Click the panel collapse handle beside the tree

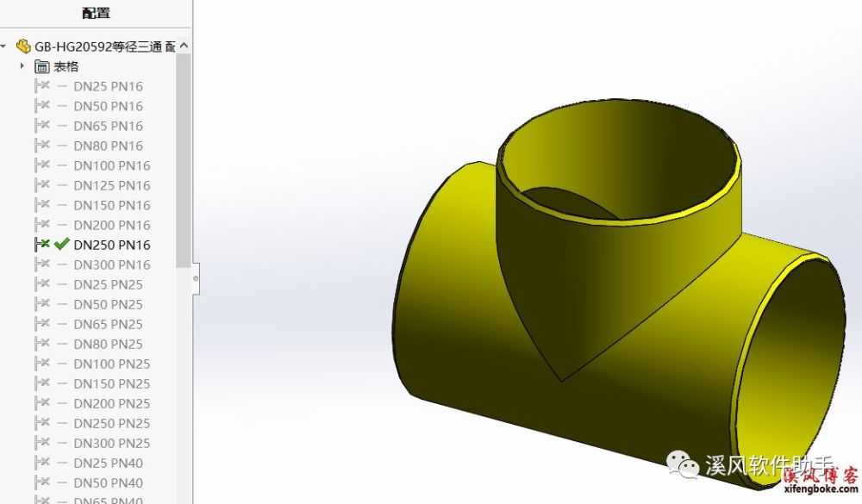click(x=196, y=278)
